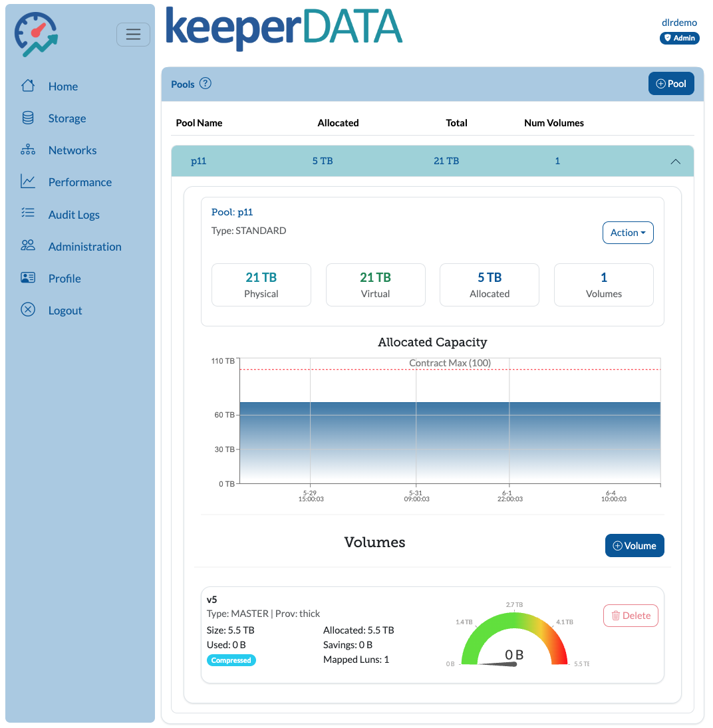Click the 5 TB Allocated stat card

click(490, 285)
